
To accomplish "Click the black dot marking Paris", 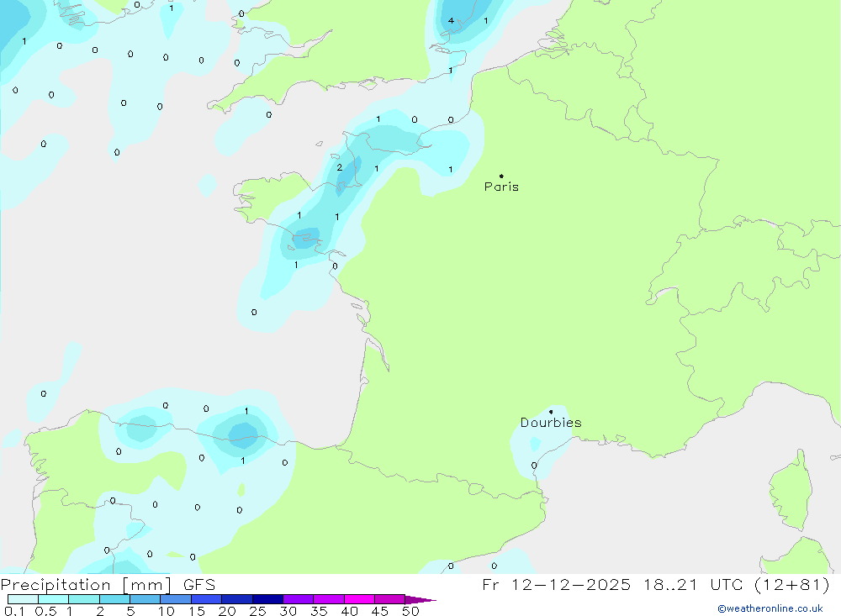I will 501,176.
